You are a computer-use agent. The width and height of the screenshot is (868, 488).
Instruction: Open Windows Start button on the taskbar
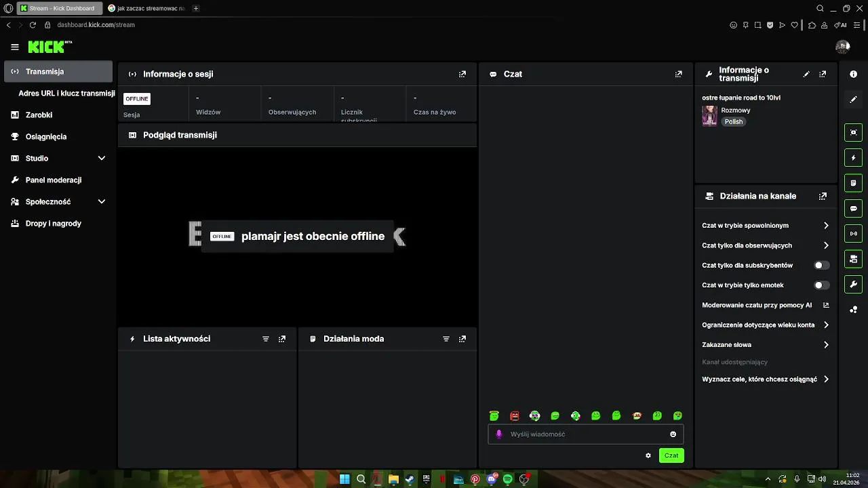click(344, 479)
